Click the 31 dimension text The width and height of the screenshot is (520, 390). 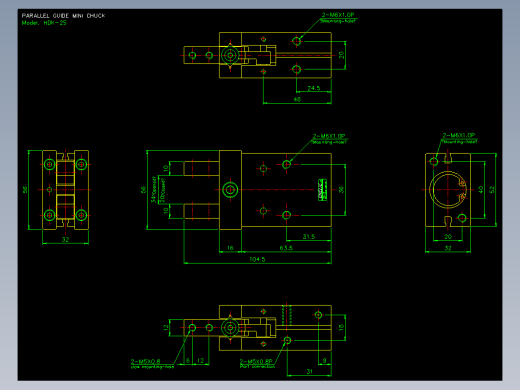tap(309, 371)
